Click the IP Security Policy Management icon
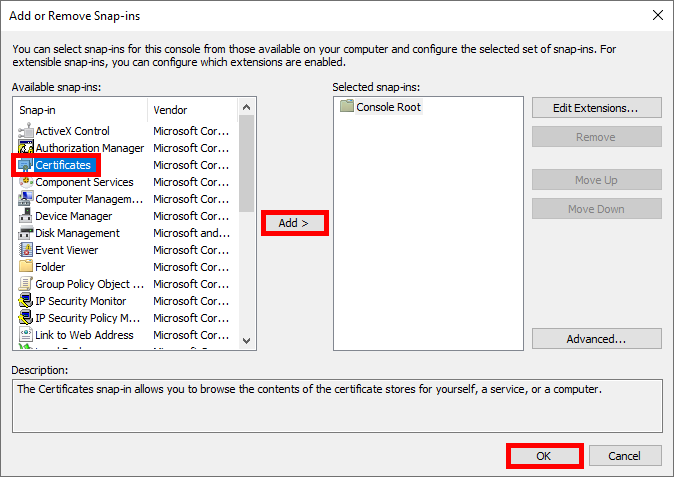 click(x=26, y=318)
